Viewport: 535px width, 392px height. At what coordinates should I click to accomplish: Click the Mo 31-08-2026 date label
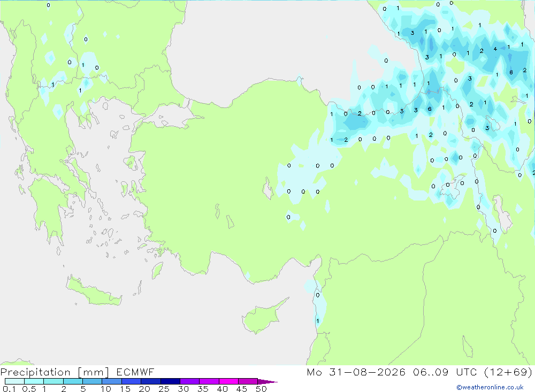[356, 372]
